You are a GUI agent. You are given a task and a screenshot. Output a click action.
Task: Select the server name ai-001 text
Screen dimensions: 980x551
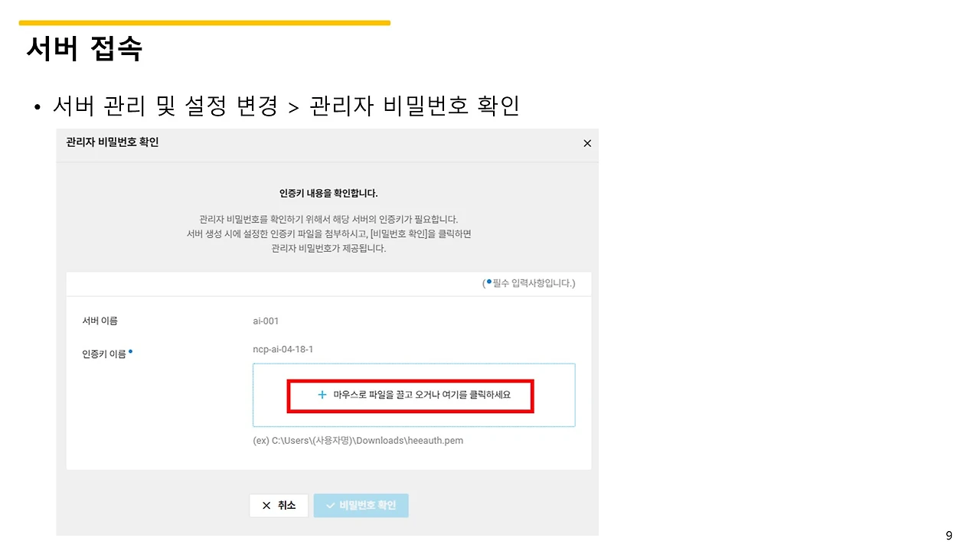(266, 321)
